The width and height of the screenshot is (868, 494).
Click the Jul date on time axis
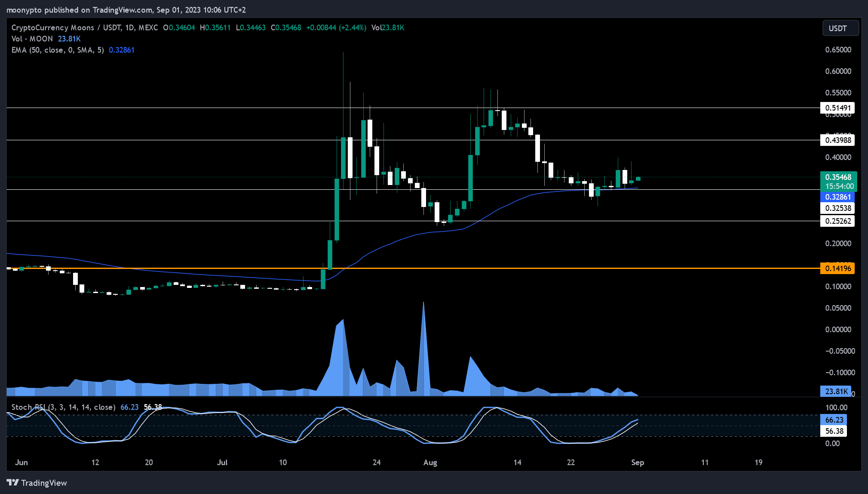click(222, 463)
